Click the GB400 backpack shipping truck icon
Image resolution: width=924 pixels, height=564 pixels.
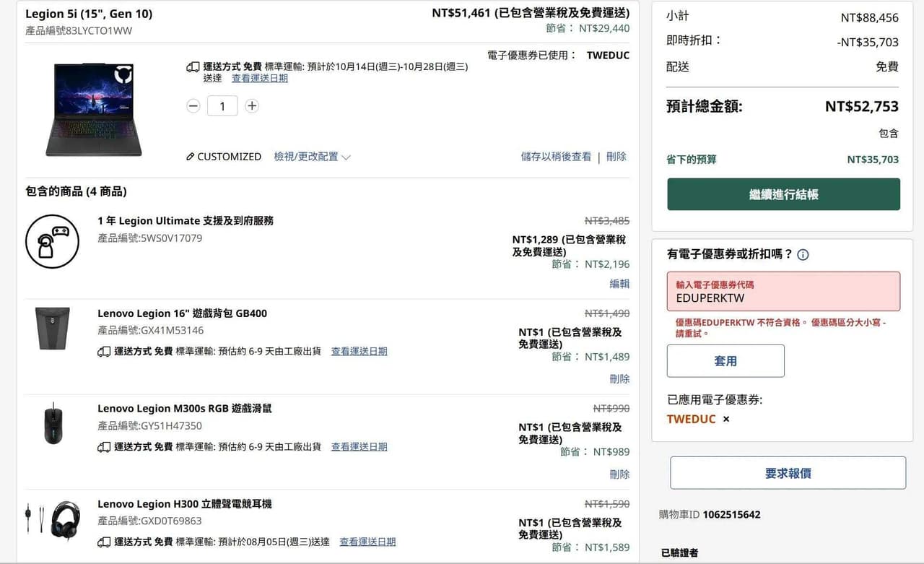pos(104,352)
